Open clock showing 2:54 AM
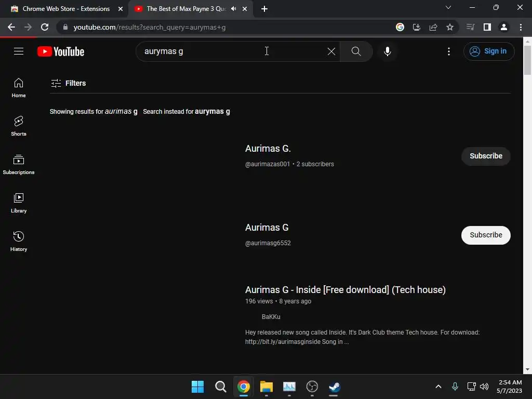The height and width of the screenshot is (399, 532). click(509, 387)
